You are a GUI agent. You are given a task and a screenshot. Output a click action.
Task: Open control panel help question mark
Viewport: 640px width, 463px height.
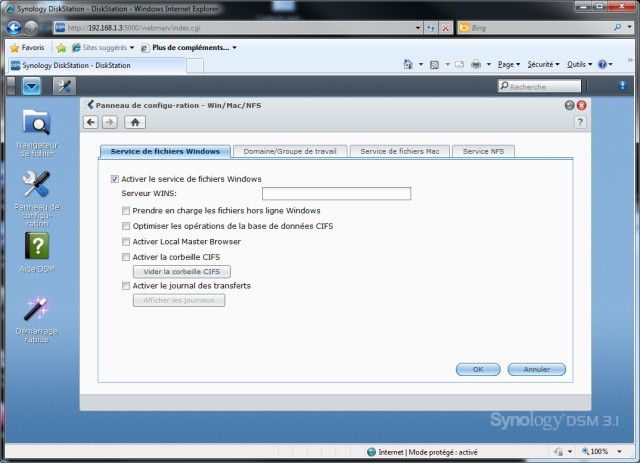[x=580, y=122]
